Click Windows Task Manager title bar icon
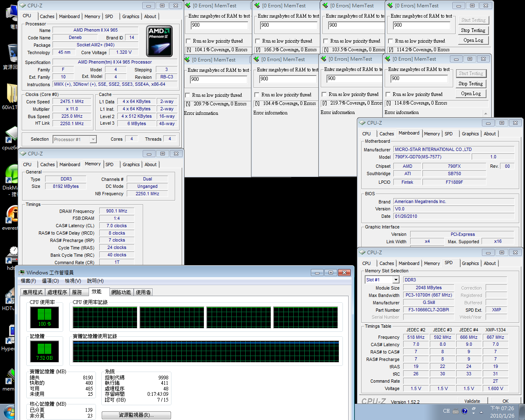Viewport: 525px width, 420px height. 22,272
